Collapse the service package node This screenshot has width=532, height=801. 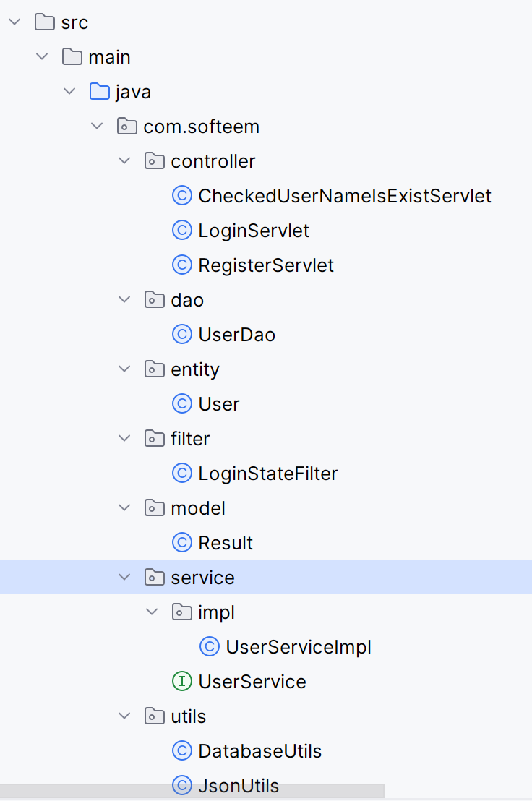[124, 577]
